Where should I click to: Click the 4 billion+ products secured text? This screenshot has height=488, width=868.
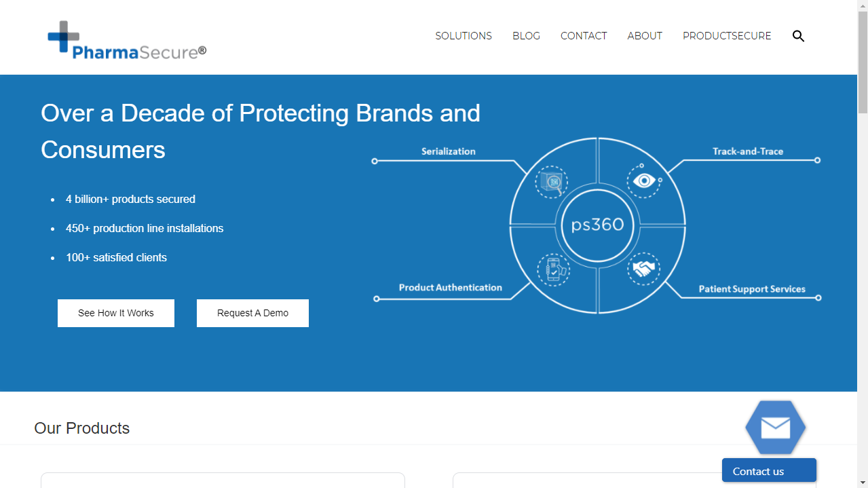pyautogui.click(x=130, y=199)
